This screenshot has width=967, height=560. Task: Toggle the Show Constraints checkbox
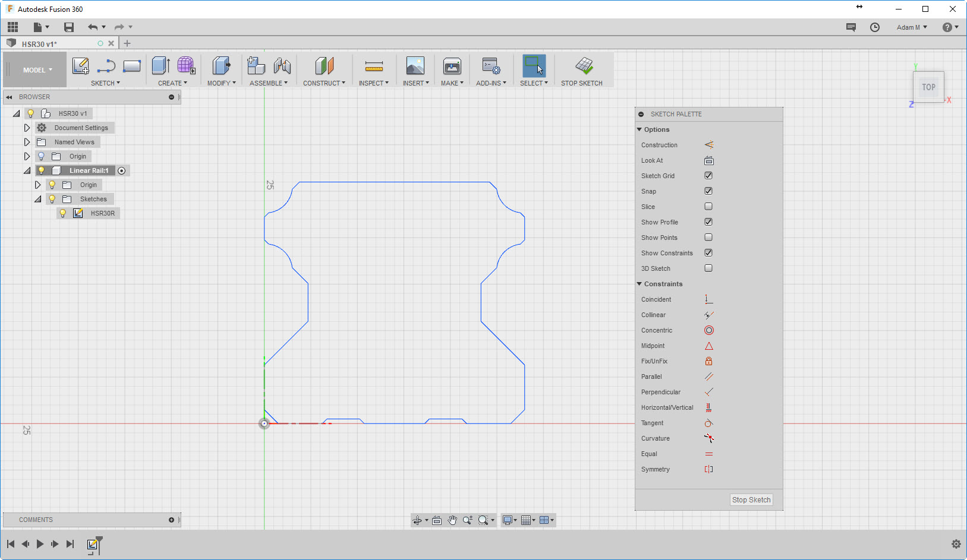click(x=708, y=253)
